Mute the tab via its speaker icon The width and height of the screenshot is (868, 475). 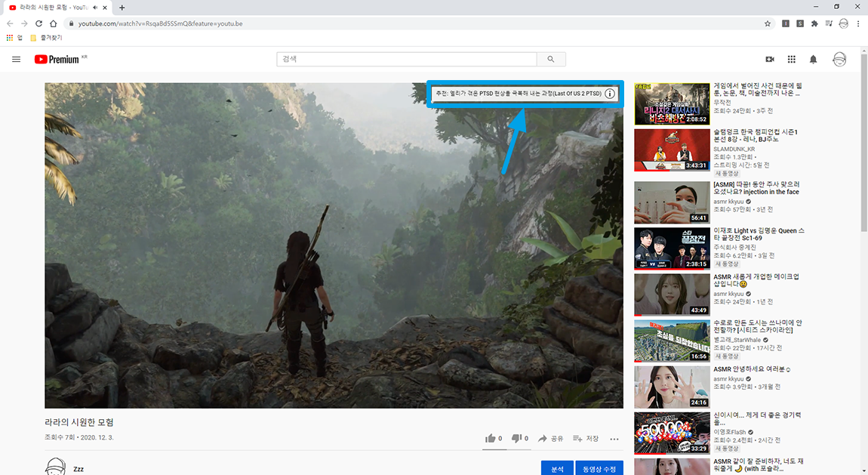[x=95, y=8]
